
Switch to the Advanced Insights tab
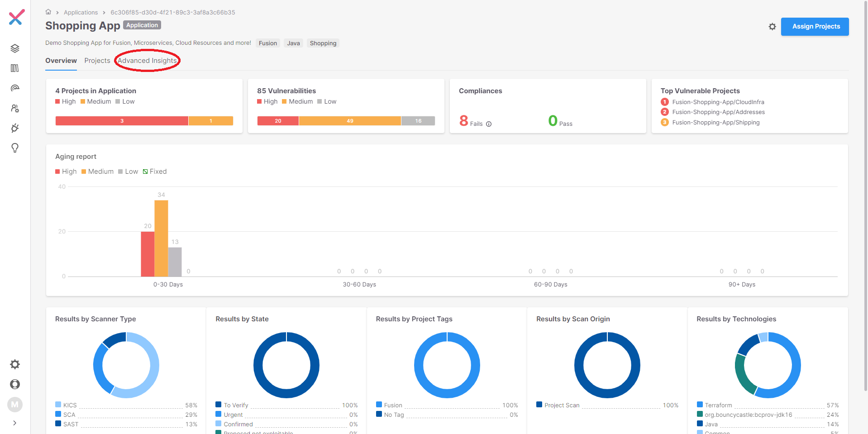point(147,61)
